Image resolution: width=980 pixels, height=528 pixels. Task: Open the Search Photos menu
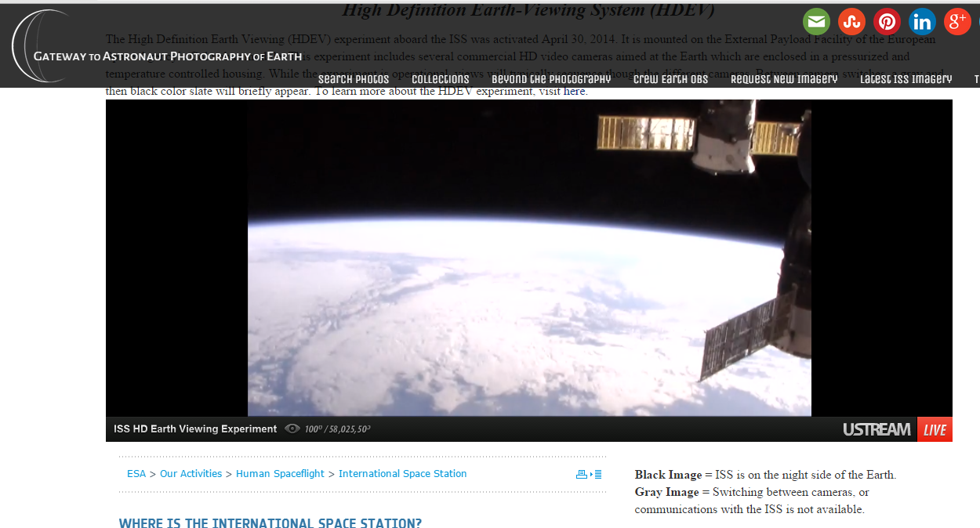(x=354, y=79)
